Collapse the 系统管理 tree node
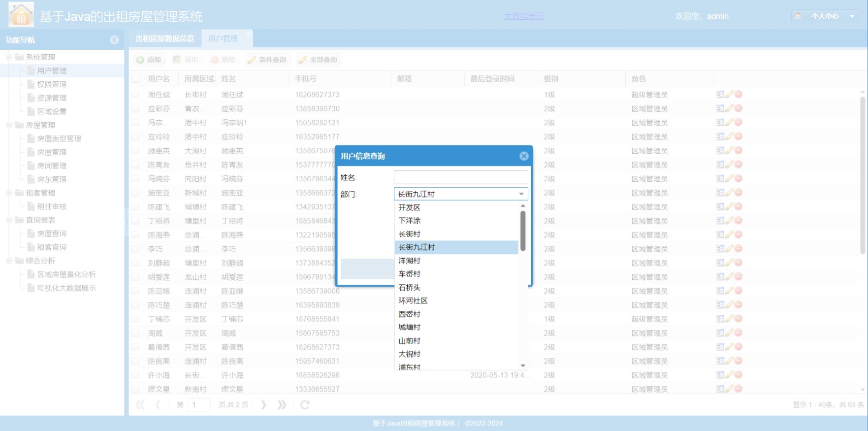The height and width of the screenshot is (431, 868). tap(9, 57)
